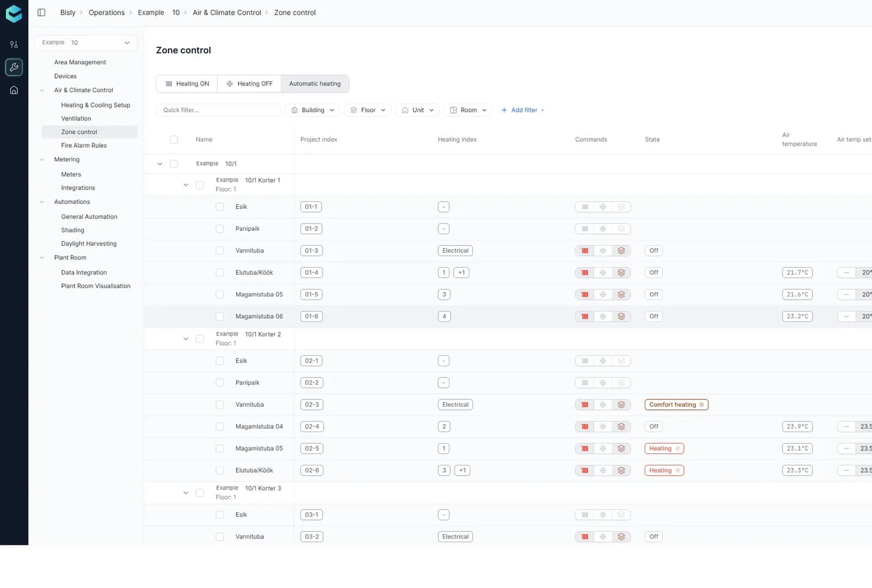Collapse the 10/1 Korter 2 group

click(186, 339)
